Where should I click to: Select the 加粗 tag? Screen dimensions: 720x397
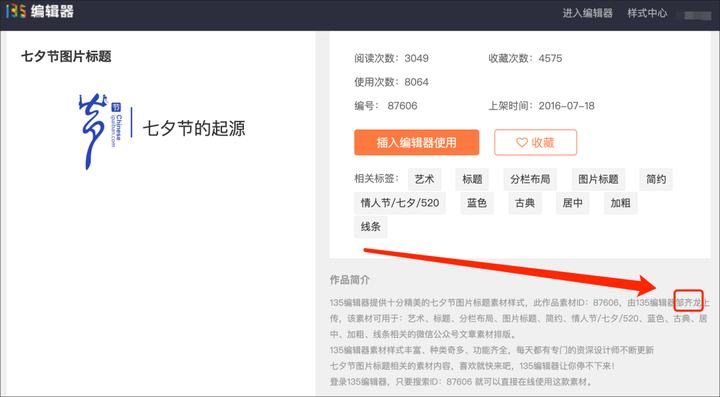click(620, 203)
